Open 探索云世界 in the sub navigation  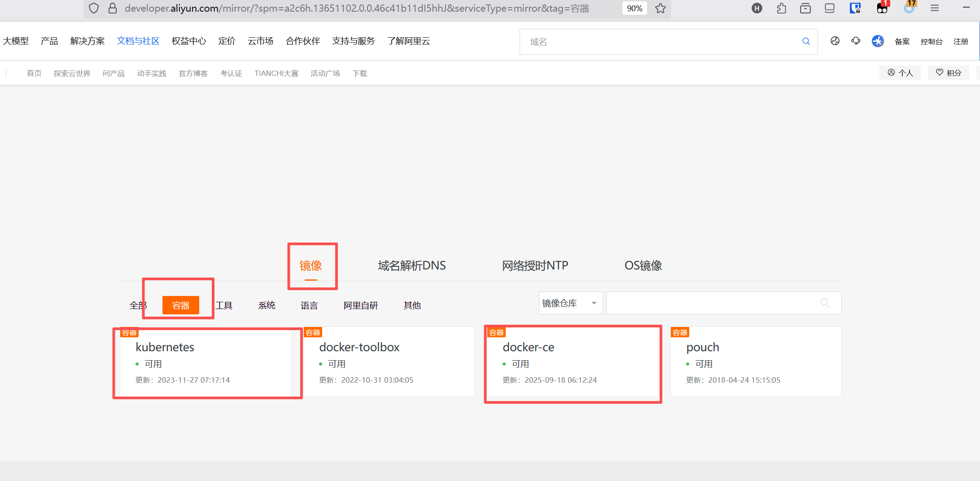coord(72,73)
